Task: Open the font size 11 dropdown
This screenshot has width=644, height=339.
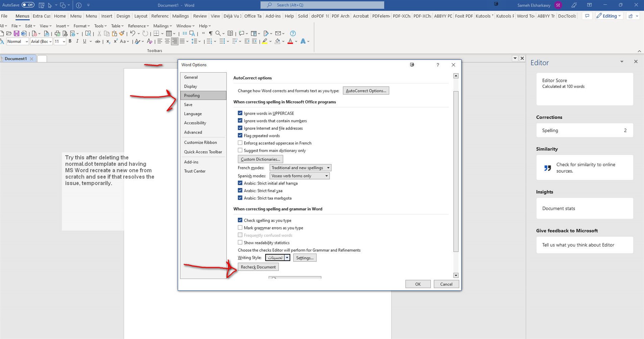Action: click(x=64, y=41)
